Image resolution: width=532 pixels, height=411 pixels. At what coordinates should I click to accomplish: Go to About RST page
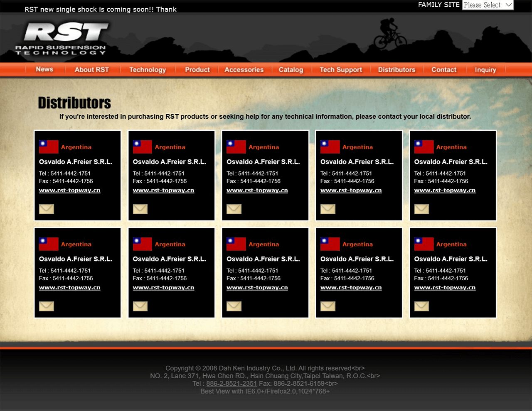click(x=91, y=70)
